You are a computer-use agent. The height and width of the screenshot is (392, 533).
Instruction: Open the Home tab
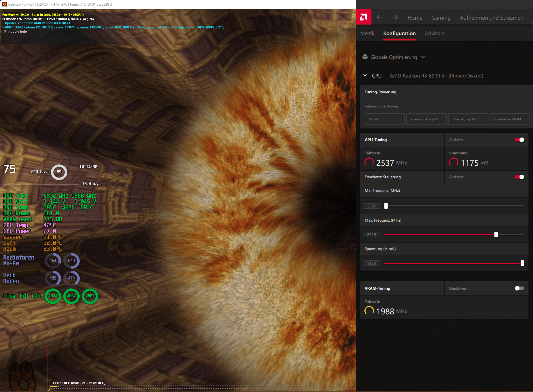tap(415, 18)
